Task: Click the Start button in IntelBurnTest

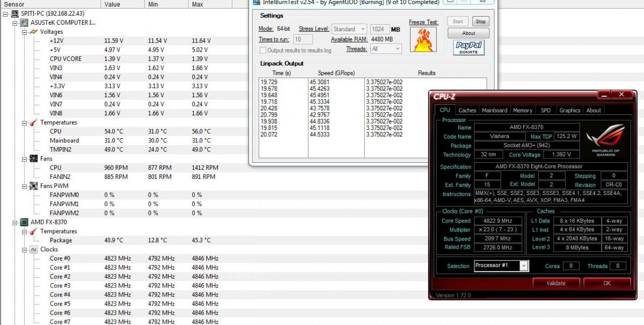Action: click(x=458, y=21)
